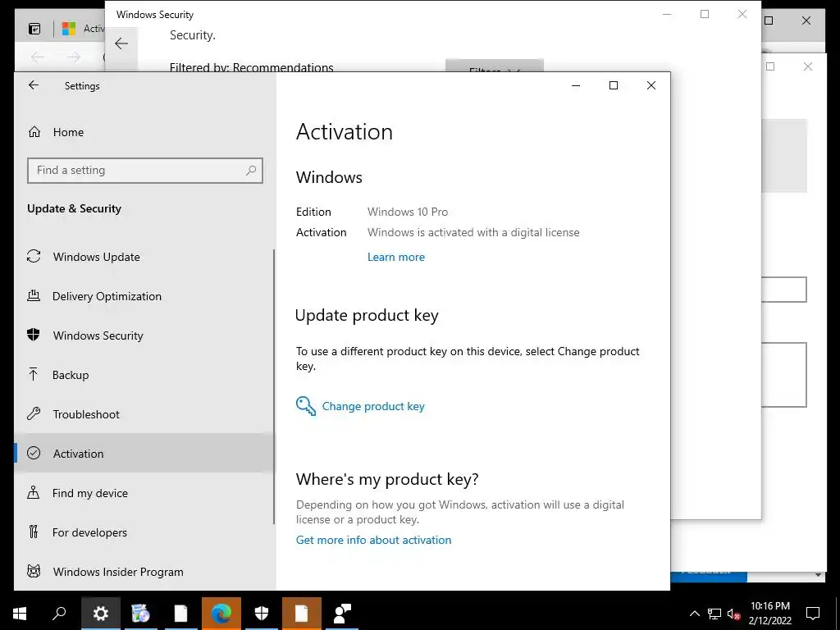Minimize the Settings window
This screenshot has height=630, width=840.
click(576, 85)
